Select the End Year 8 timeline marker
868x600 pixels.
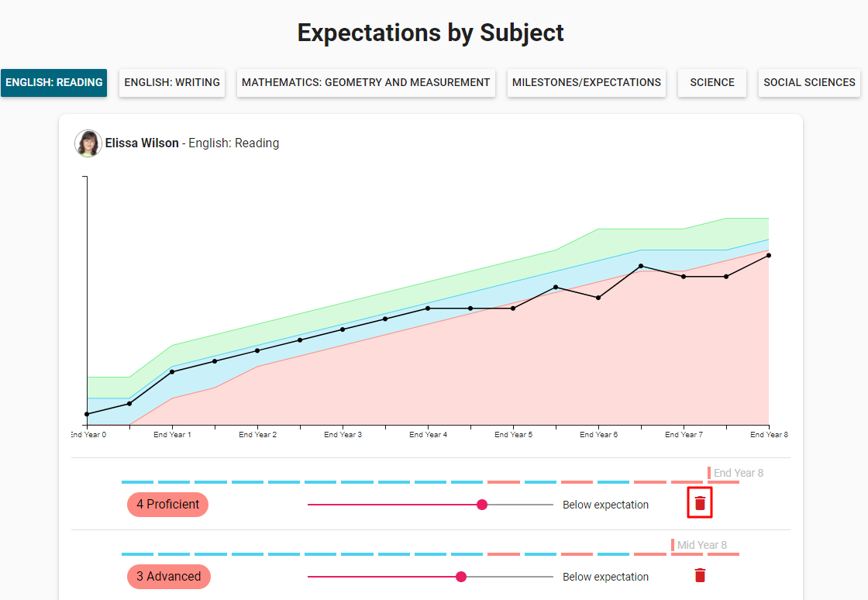tap(737, 473)
